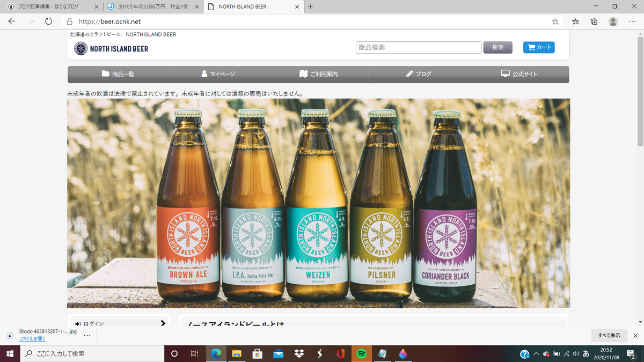Click the 検索 search button
644x362 pixels.
(497, 47)
